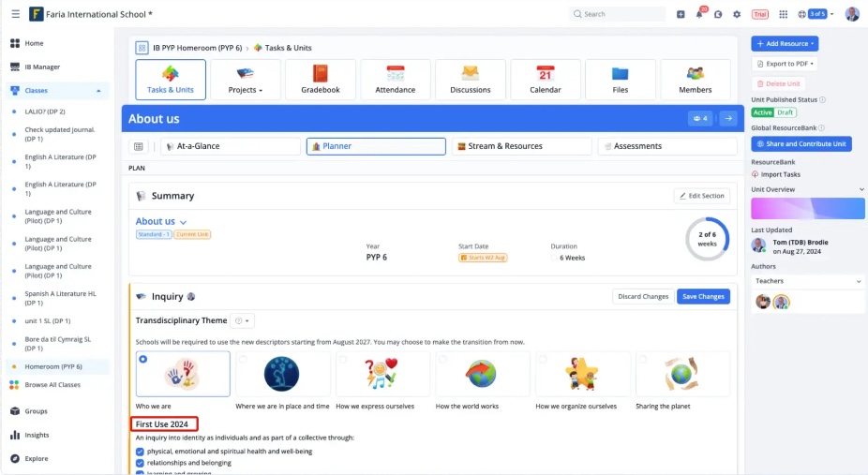Select Sharing the planet theme
This screenshot has width=868, height=475.
click(x=682, y=374)
